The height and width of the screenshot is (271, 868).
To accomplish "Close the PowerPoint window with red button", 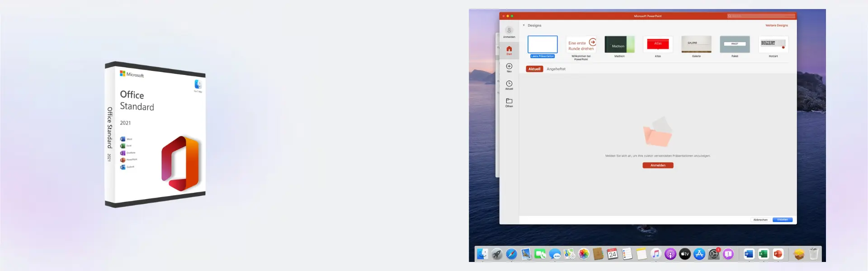I will (x=503, y=16).
